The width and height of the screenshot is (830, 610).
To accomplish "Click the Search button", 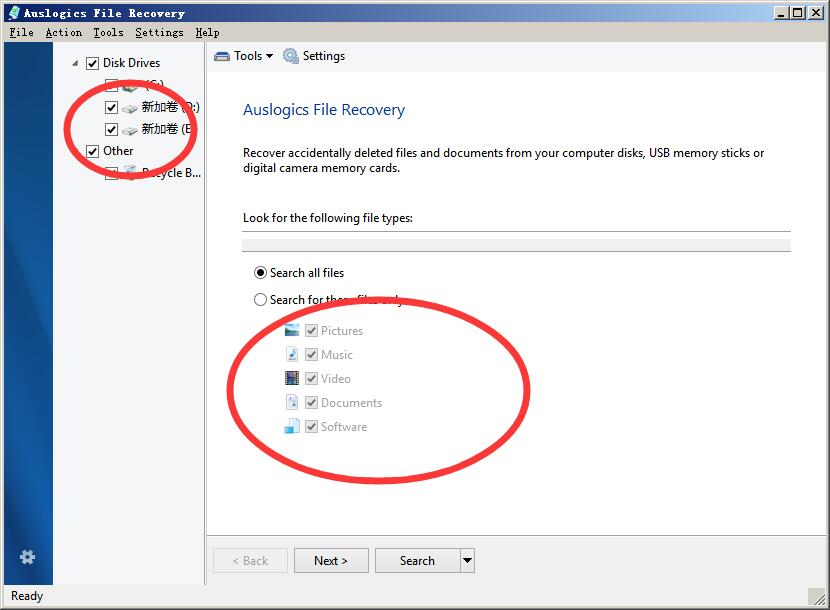I will [x=417, y=560].
